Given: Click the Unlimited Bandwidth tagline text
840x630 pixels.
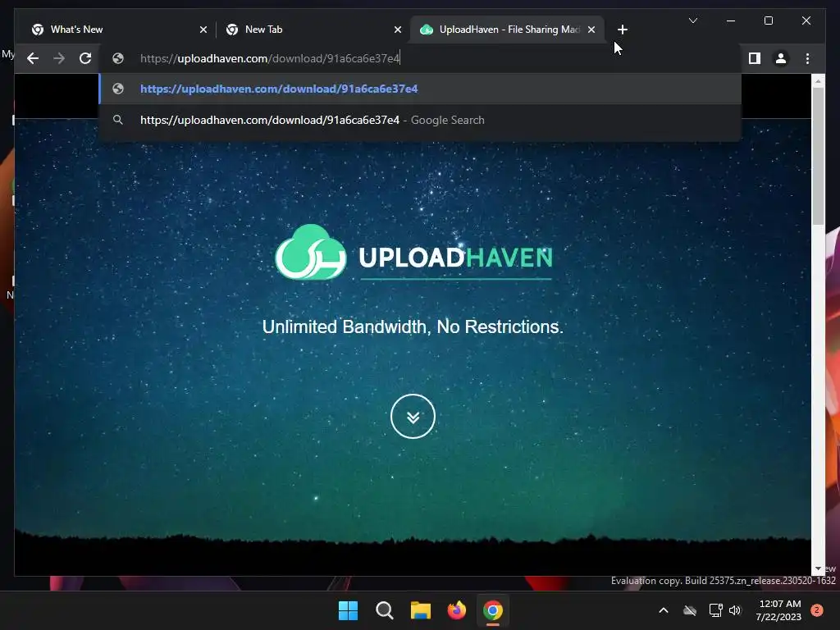Looking at the screenshot, I should pos(413,326).
